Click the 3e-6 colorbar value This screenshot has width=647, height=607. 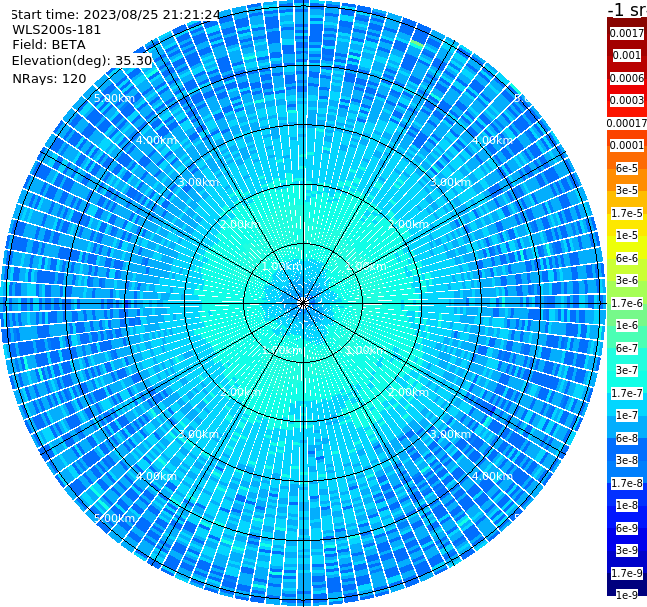(627, 281)
